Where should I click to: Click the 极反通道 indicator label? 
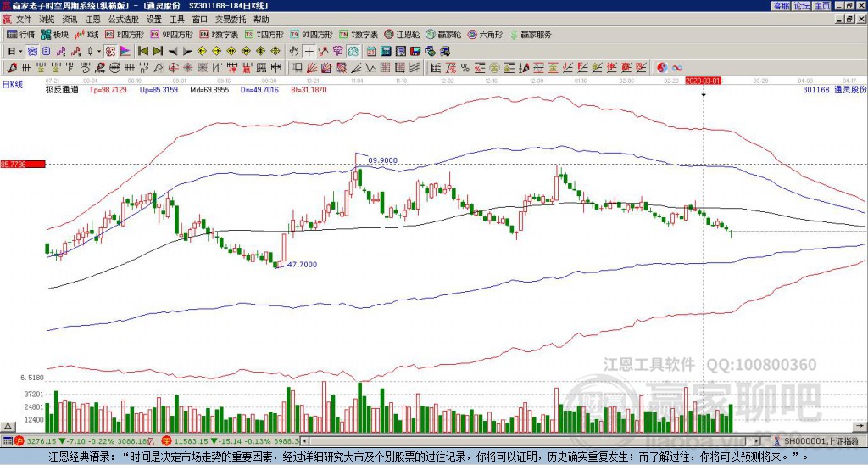62,89
